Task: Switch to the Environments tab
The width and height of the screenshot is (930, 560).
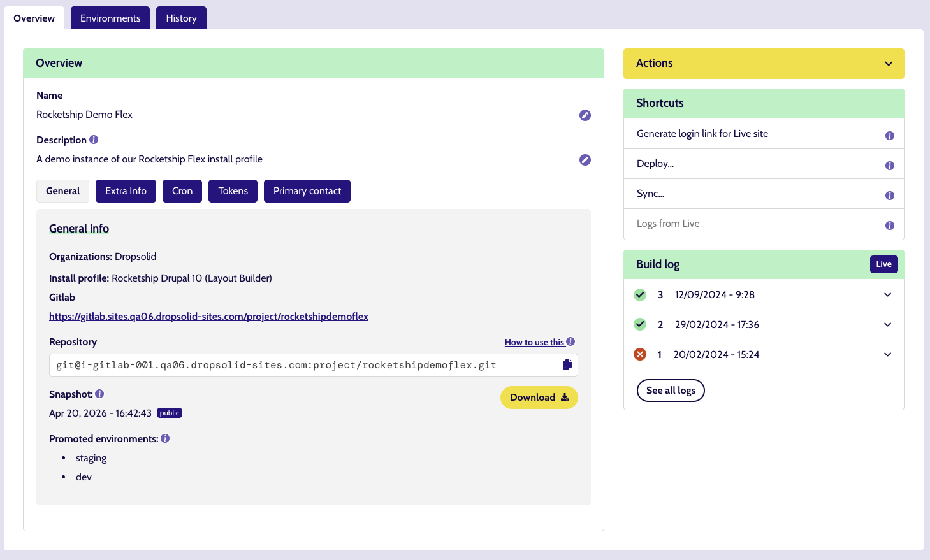Action: pyautogui.click(x=110, y=18)
